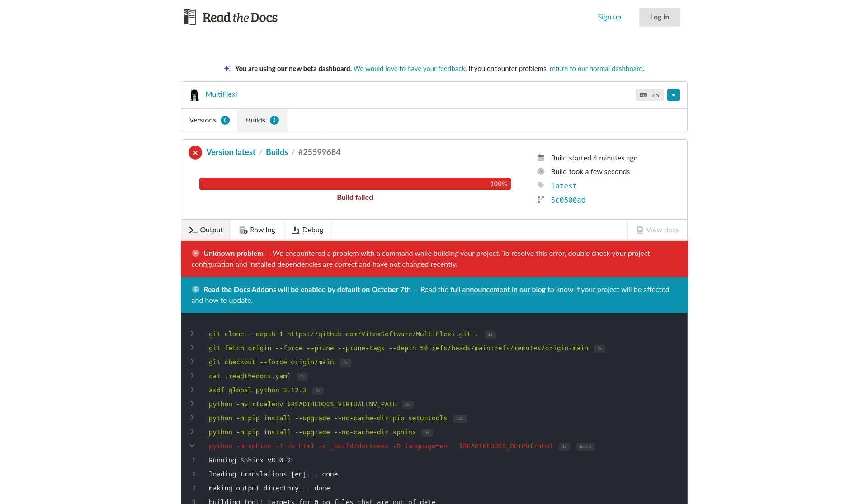Click the latest version tag link
The image size is (868, 504).
coord(564,186)
